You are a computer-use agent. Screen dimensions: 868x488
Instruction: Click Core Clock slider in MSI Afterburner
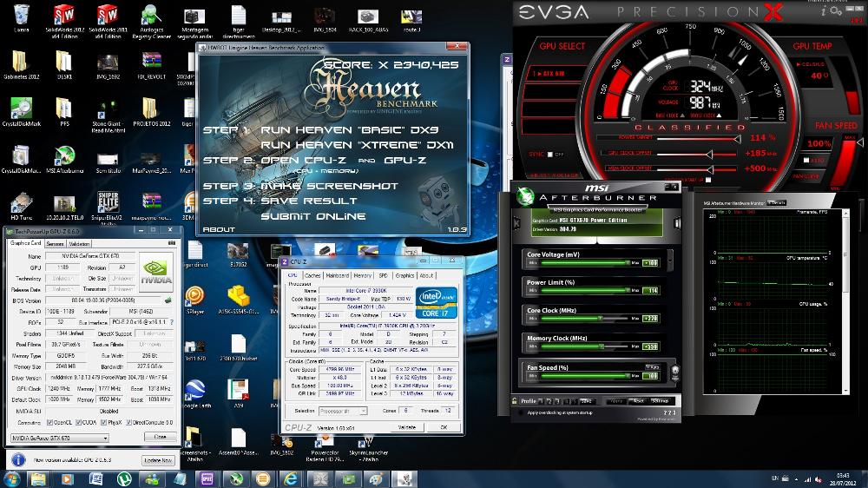[x=586, y=319]
